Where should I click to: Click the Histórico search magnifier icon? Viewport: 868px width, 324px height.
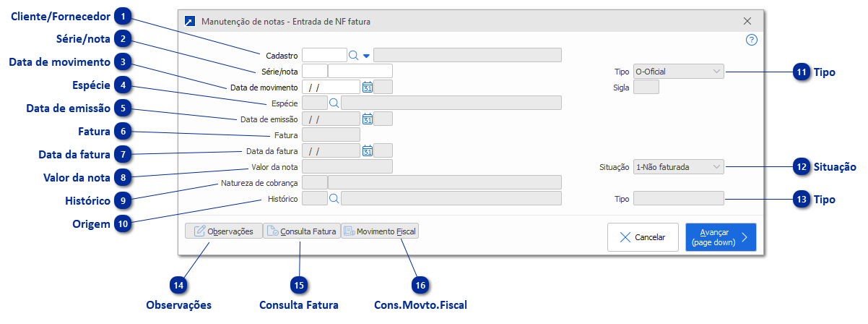click(x=334, y=198)
